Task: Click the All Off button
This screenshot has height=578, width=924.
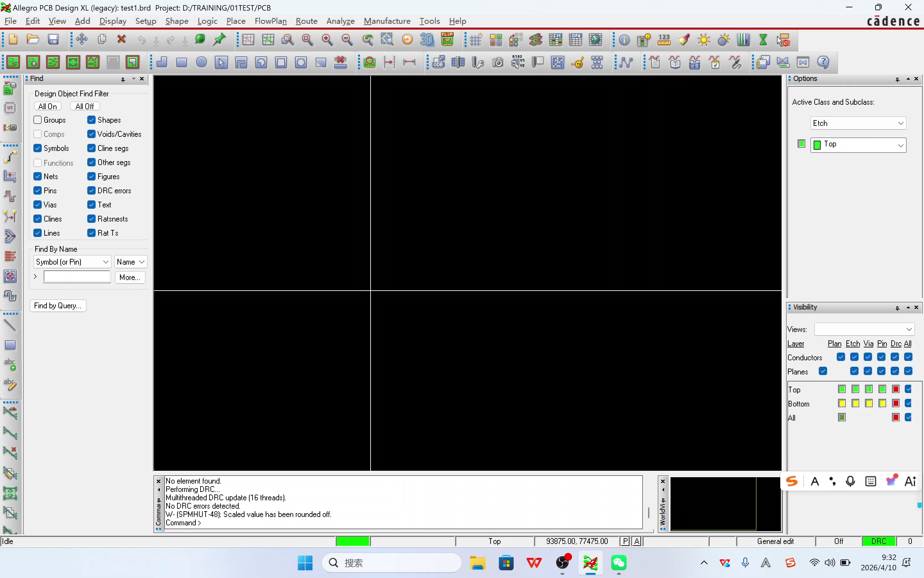Action: point(85,106)
